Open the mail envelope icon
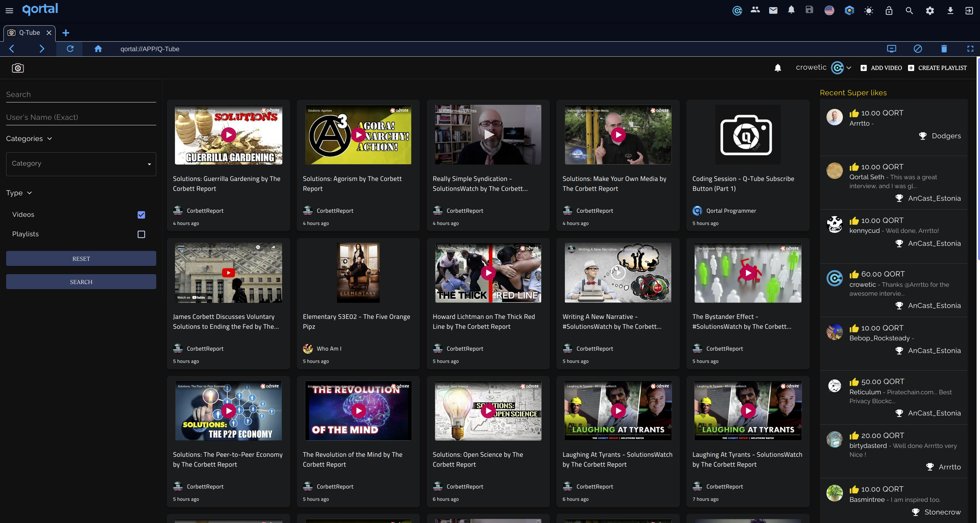 (773, 10)
